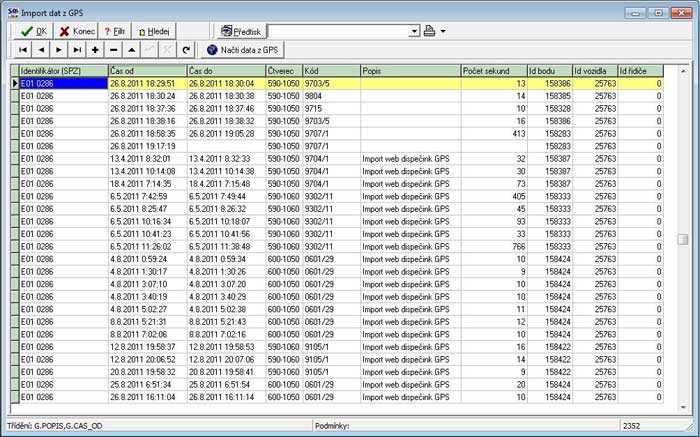This screenshot has height=437, width=700.
Task: Click Počet sekund value 405
Action: [494, 196]
